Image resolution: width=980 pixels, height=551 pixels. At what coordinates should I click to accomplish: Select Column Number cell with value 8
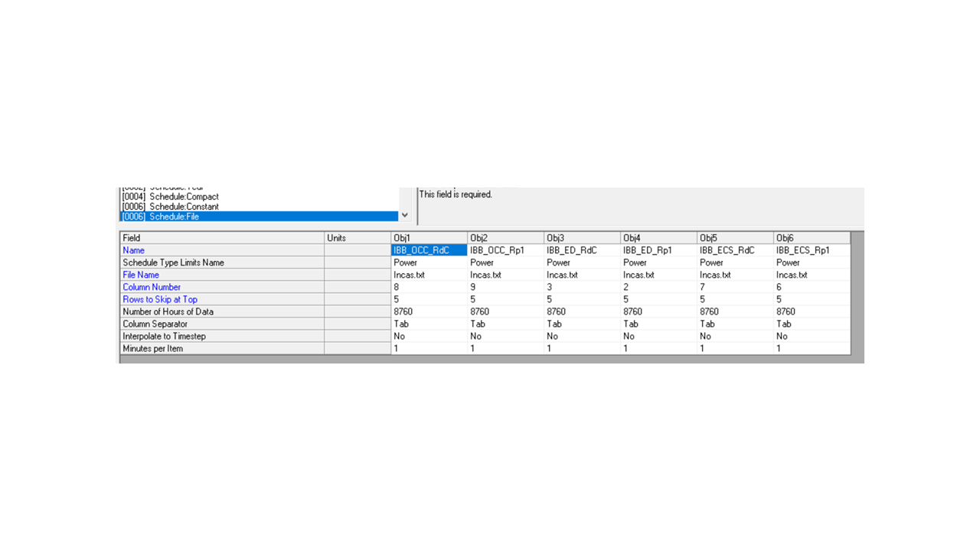point(429,287)
